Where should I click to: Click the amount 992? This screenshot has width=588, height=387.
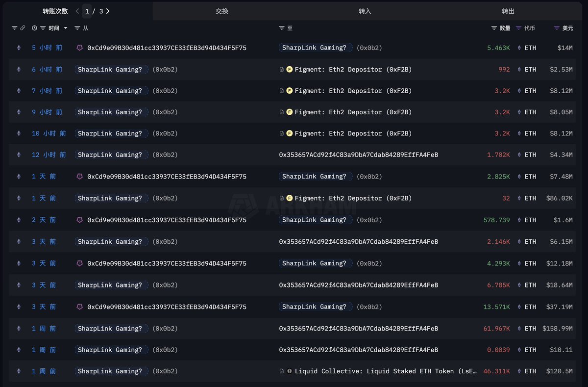coord(504,70)
